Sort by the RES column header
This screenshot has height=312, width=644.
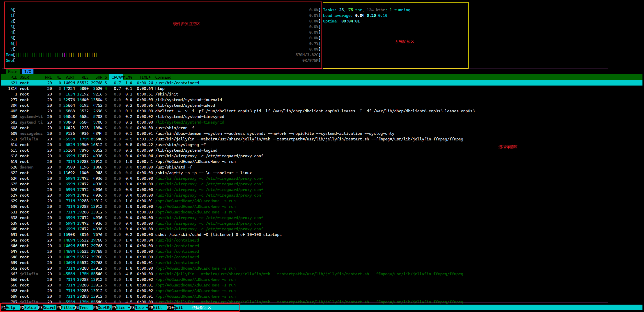pos(85,77)
